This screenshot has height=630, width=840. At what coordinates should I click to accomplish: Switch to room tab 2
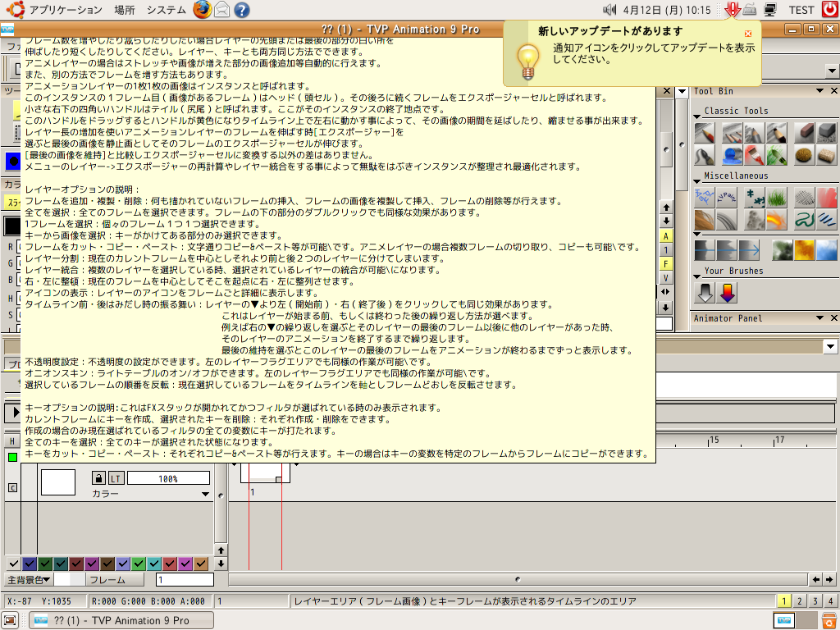tap(799, 601)
